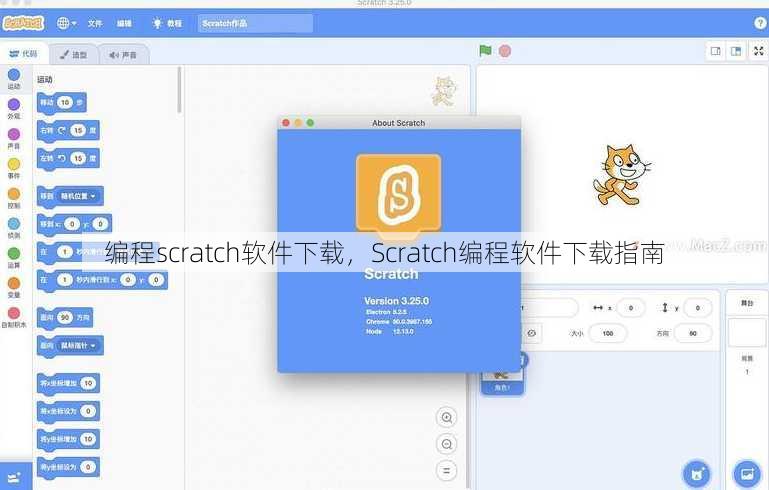Screen dimensions: 769x490
Task: Switch to the 造型 (Costumes) tab
Action: [74, 54]
